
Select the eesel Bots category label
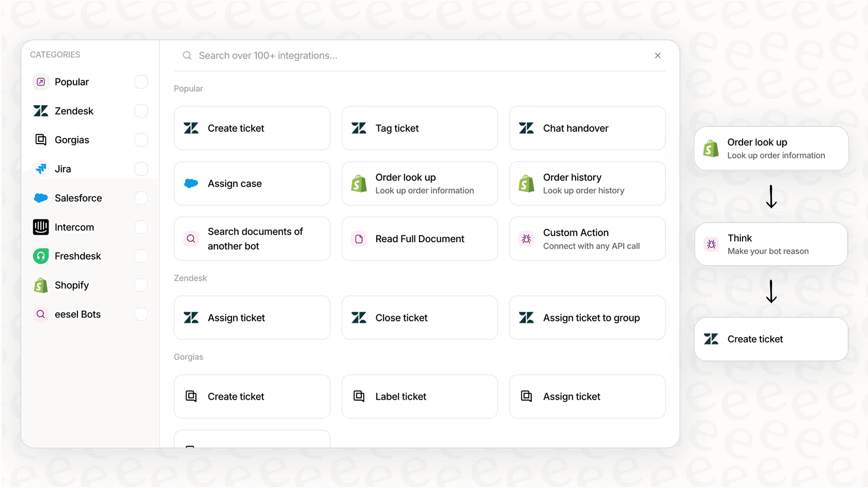(x=78, y=314)
